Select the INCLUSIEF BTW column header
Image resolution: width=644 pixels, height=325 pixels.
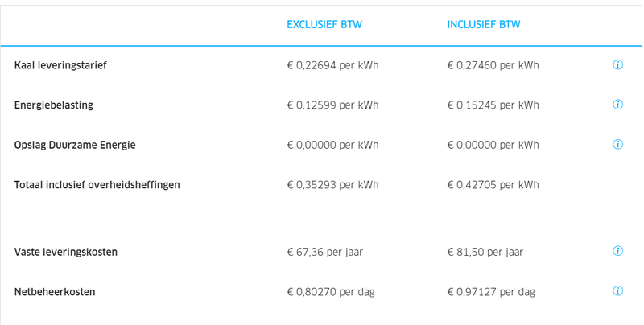click(x=484, y=24)
